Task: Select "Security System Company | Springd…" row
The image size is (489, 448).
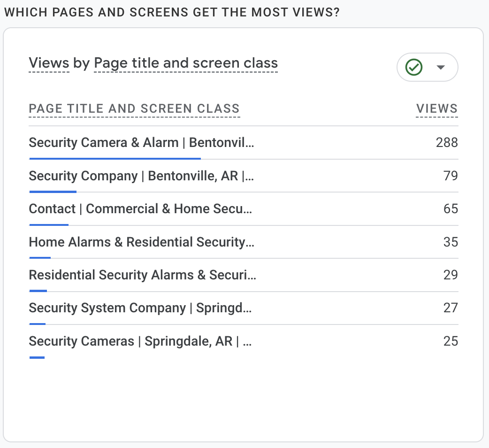Action: click(140, 308)
